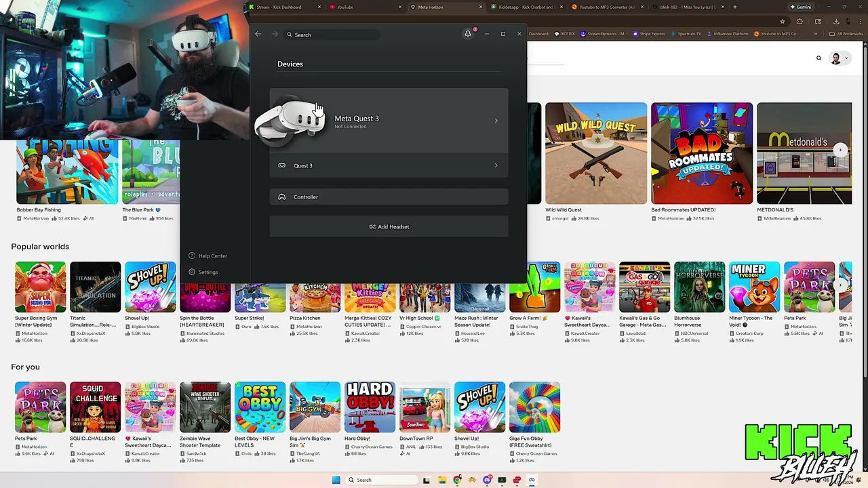Screen dimensions: 868x488
Task: Open Miner Tycoon - The Void! card
Action: [x=754, y=287]
